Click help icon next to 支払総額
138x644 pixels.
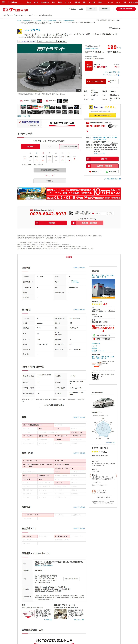coord(99,46)
